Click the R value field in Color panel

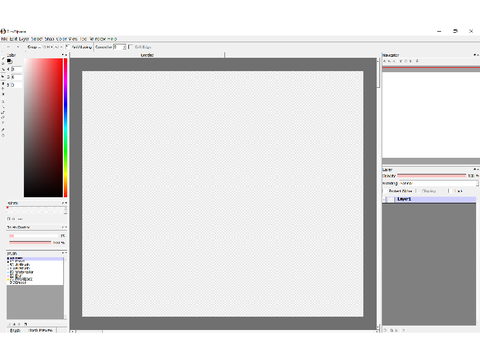17,69
